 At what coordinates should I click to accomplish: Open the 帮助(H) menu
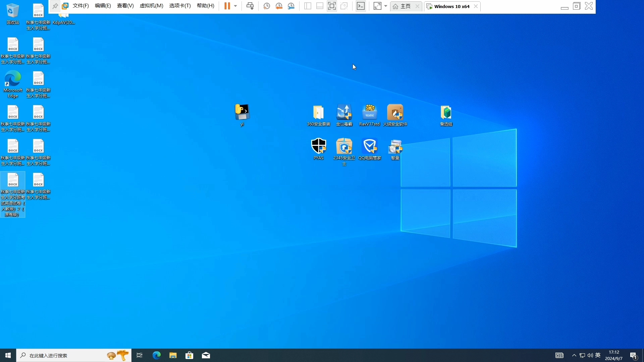pos(206,6)
